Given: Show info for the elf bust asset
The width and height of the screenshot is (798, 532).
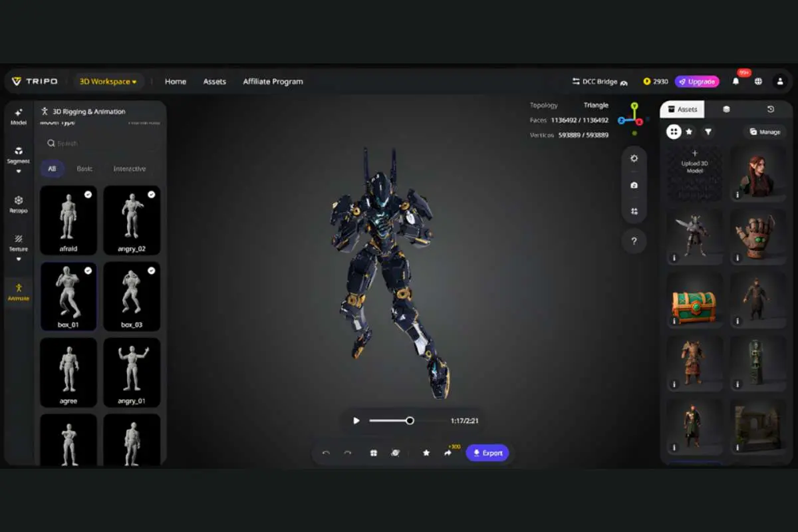Looking at the screenshot, I should click(x=737, y=195).
